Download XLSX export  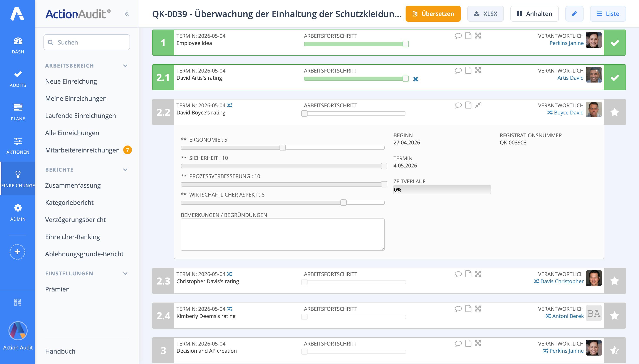coord(485,14)
